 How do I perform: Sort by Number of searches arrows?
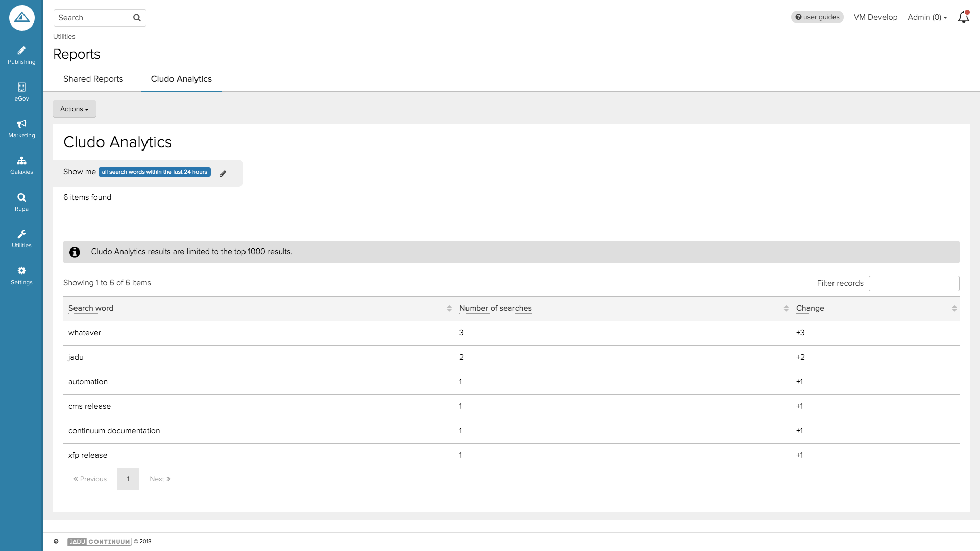[x=786, y=308]
